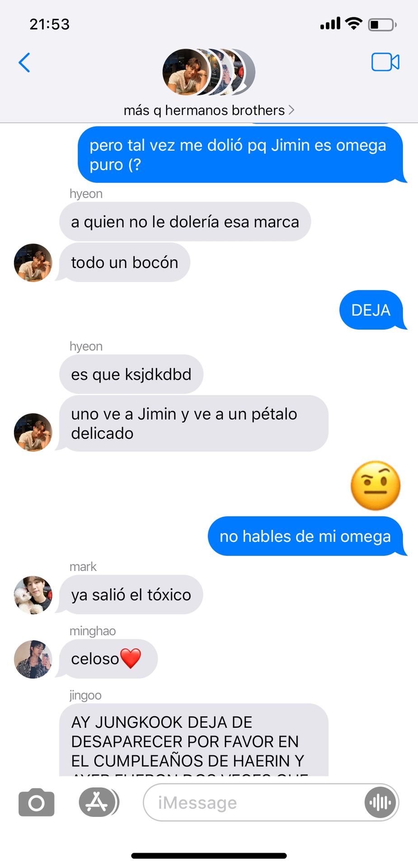
Task: Tap hyeon's avatar beside the 'pétalo delicado' message
Action: pos(33,432)
